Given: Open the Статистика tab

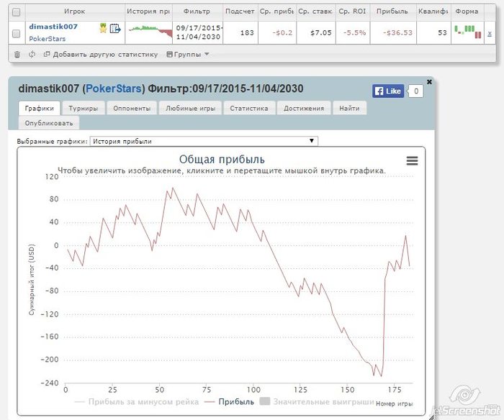Looking at the screenshot, I should coord(249,108).
